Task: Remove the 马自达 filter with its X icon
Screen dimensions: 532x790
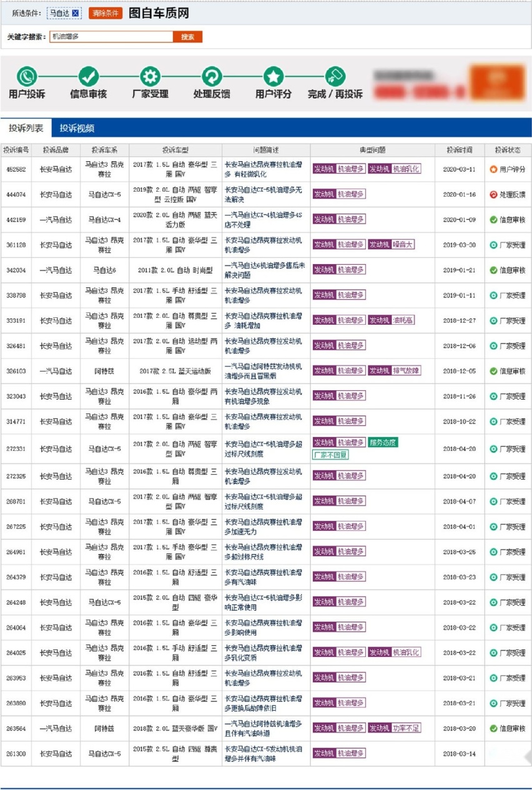Action: (x=76, y=13)
